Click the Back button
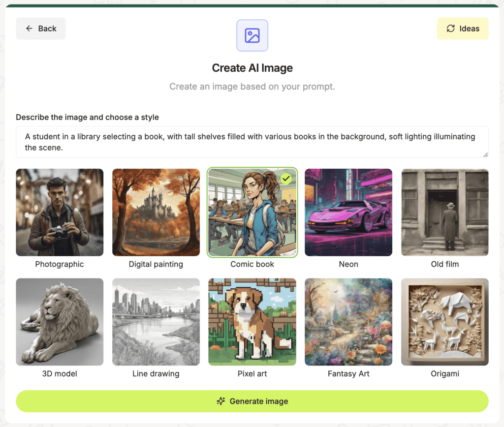The height and width of the screenshot is (427, 504). tap(41, 29)
